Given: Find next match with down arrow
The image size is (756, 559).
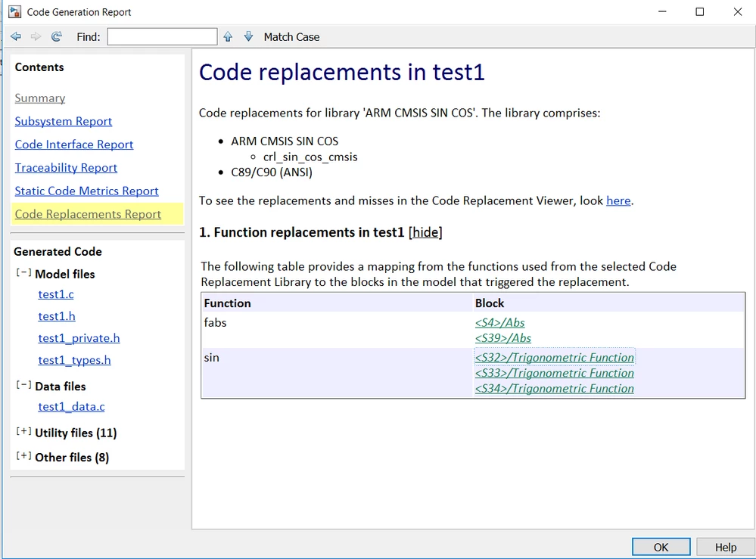Looking at the screenshot, I should [248, 36].
